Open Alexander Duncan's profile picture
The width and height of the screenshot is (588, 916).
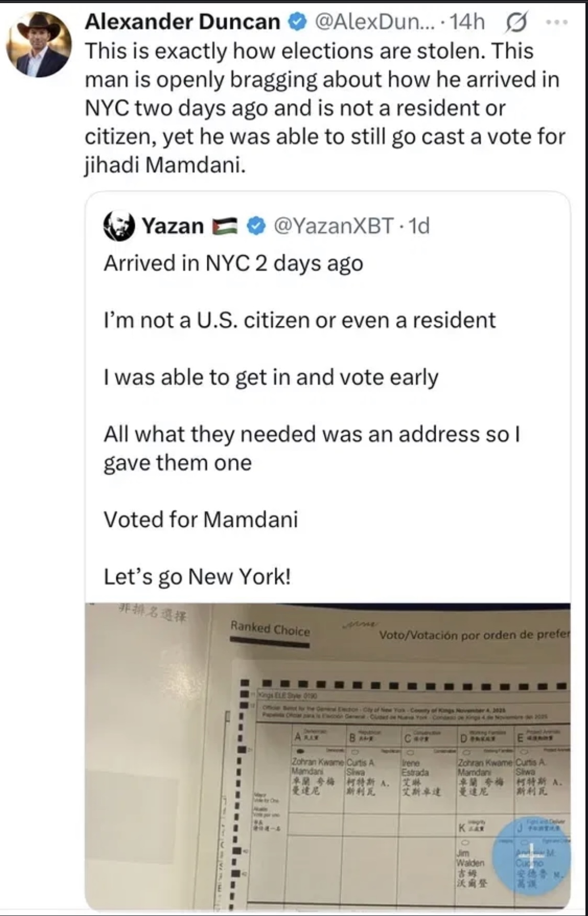pyautogui.click(x=39, y=44)
